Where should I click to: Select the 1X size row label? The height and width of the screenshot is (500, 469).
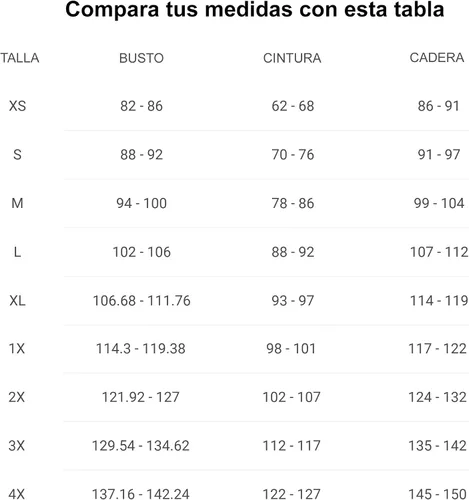(x=17, y=349)
